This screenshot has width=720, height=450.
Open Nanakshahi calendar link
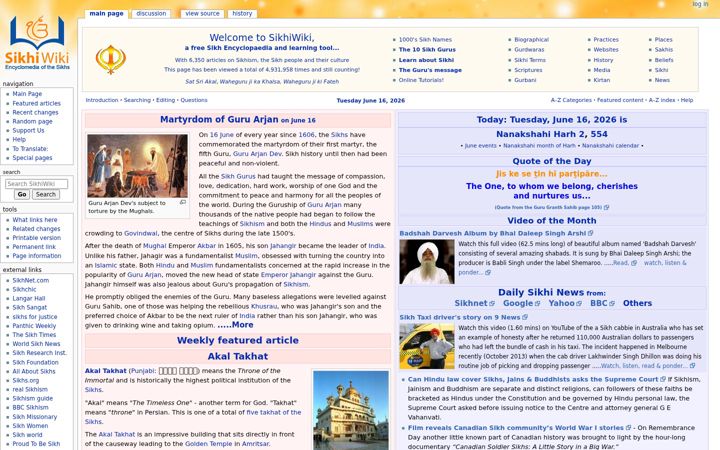610,146
